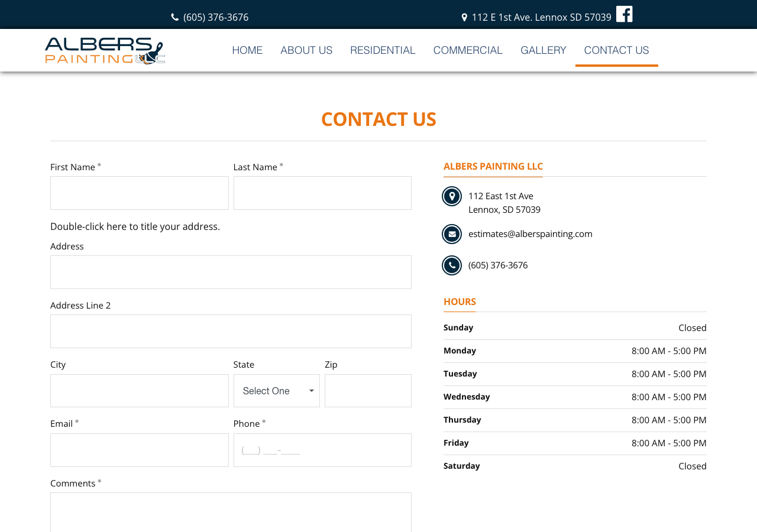
Task: Click the HOURS heading
Action: tap(460, 301)
